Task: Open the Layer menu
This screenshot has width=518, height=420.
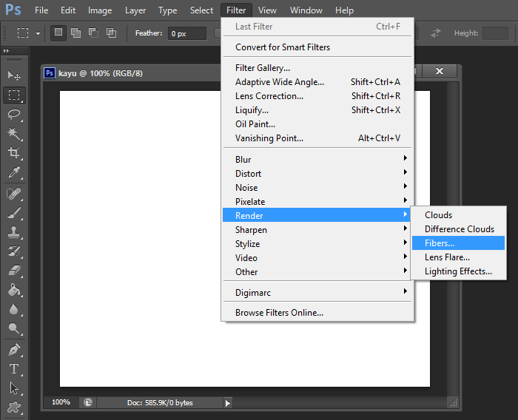Action: pyautogui.click(x=135, y=10)
